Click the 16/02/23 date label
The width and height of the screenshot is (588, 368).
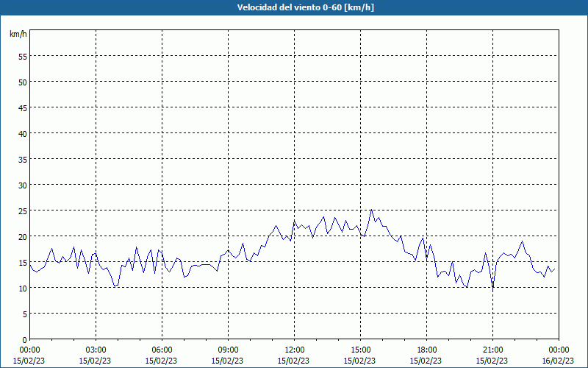tap(558, 361)
